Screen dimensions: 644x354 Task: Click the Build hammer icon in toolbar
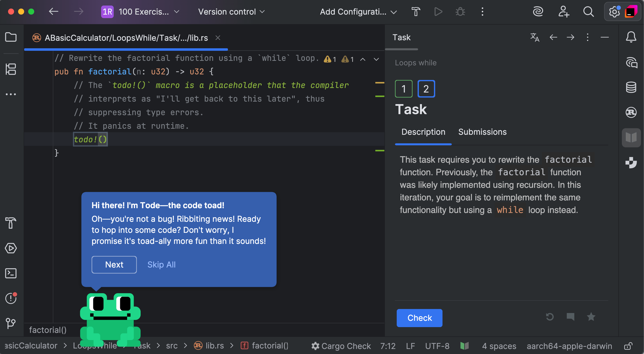(416, 12)
